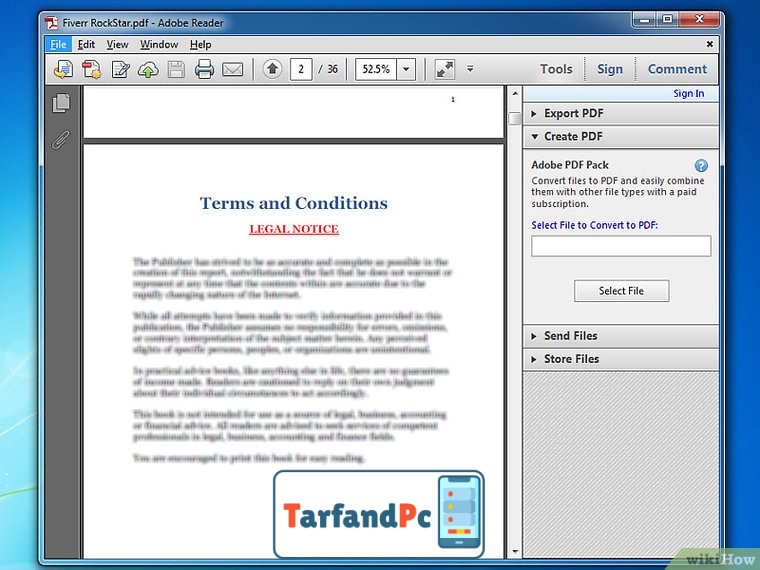760x570 pixels.
Task: Click the vertical scrollbar thumb
Action: [515, 118]
